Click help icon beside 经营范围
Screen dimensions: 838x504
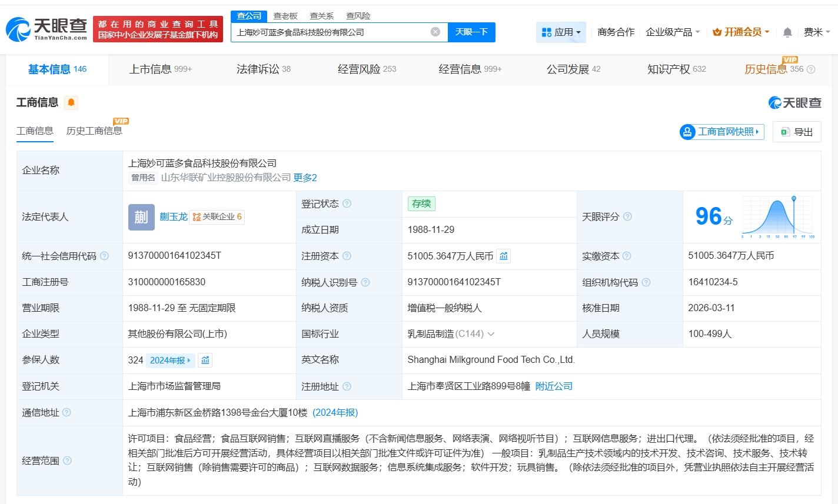[67, 460]
